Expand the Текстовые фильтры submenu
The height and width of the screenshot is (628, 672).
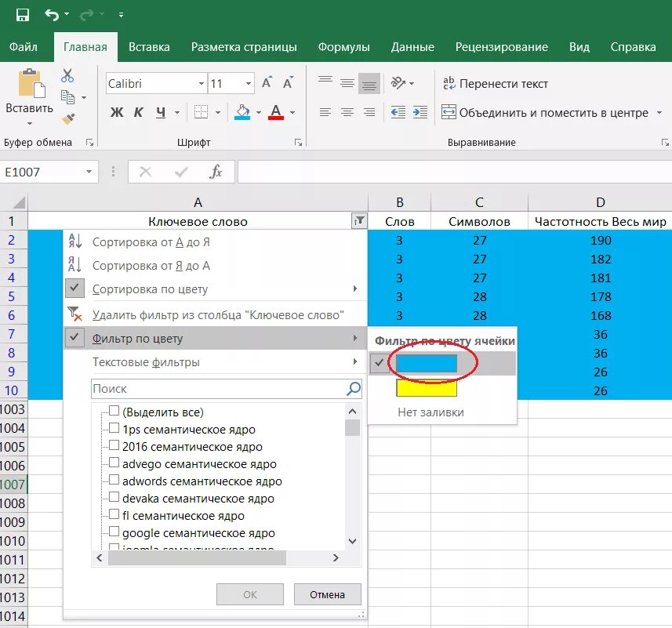click(216, 362)
